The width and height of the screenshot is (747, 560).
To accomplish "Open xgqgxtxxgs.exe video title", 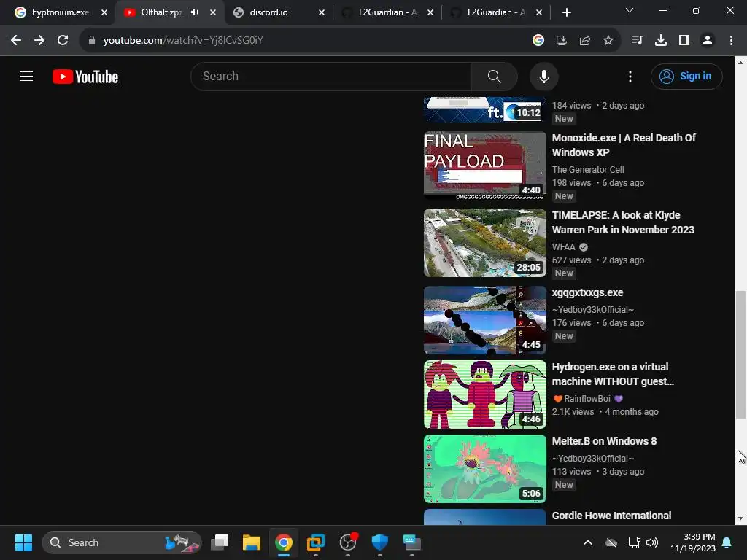I will tap(587, 292).
